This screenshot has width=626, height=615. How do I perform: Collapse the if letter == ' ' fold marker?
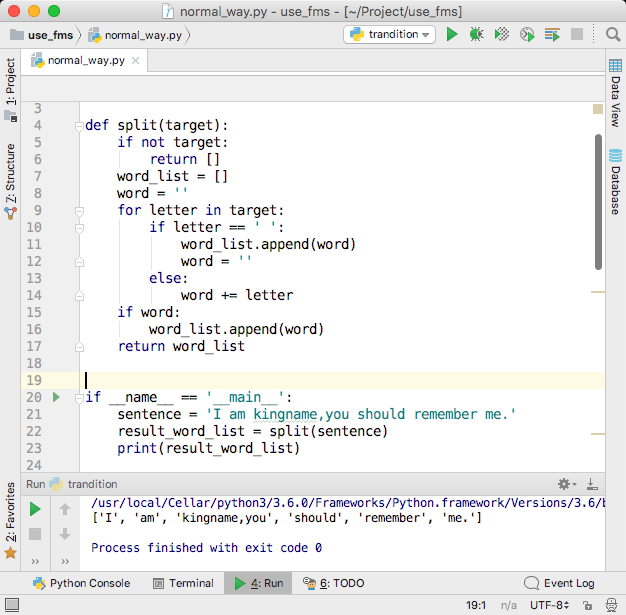[x=79, y=228]
